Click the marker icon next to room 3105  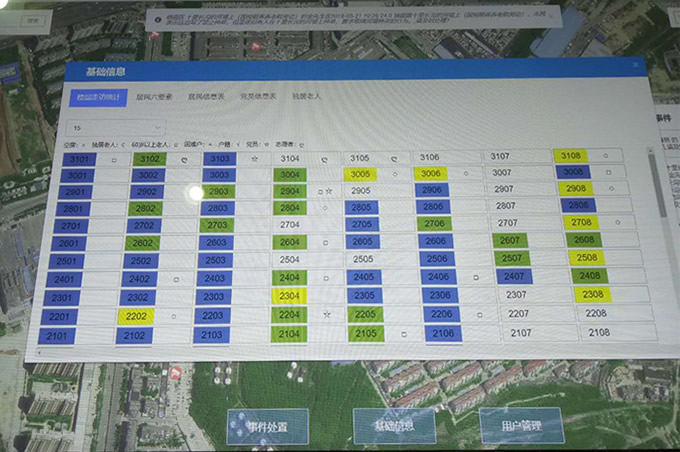coord(394,158)
